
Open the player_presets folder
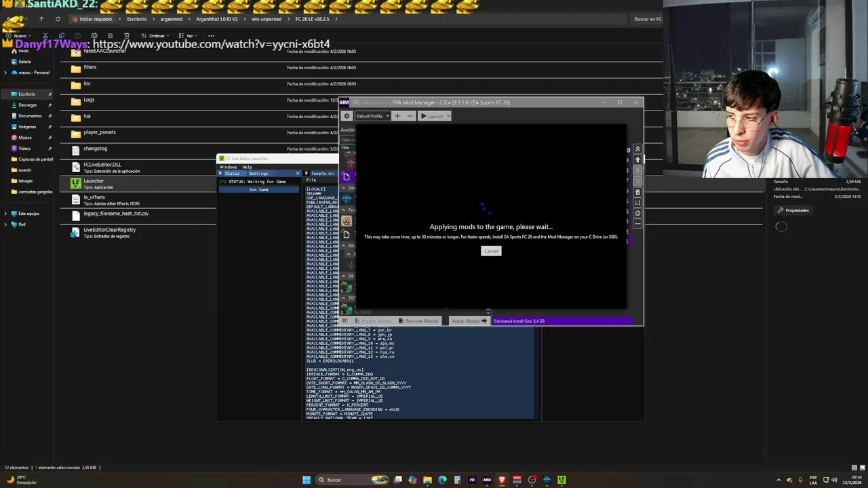click(99, 133)
